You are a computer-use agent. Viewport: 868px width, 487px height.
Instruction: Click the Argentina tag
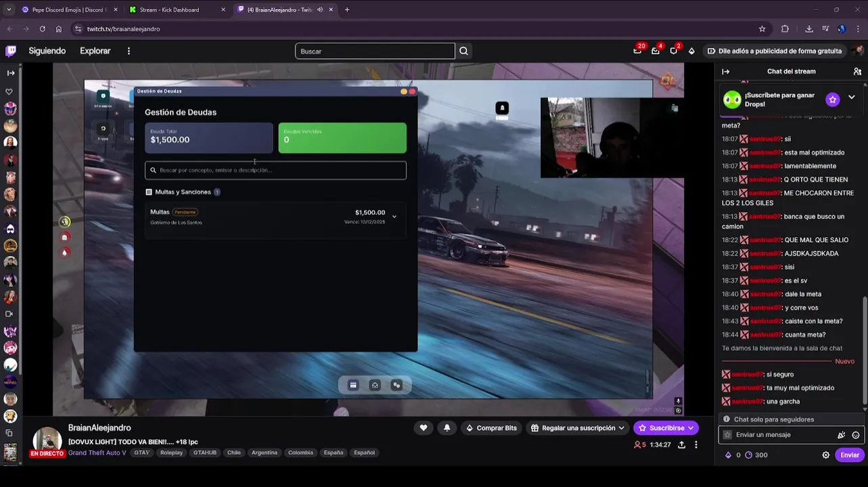point(265,453)
